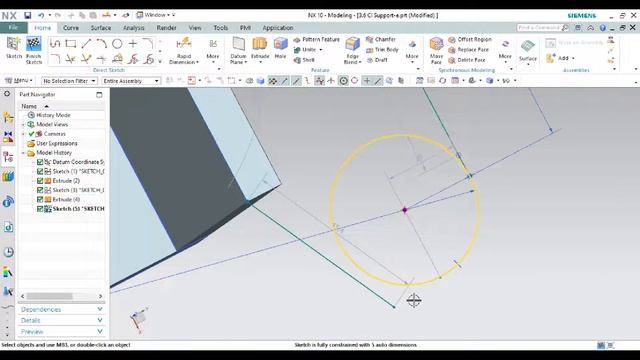Switch to the Surface tab

pyautogui.click(x=101, y=28)
